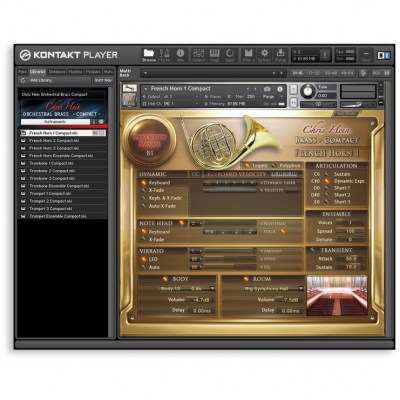Switch to the Libraries tab
Image resolution: width=400 pixels, height=400 pixels.
coord(37,72)
